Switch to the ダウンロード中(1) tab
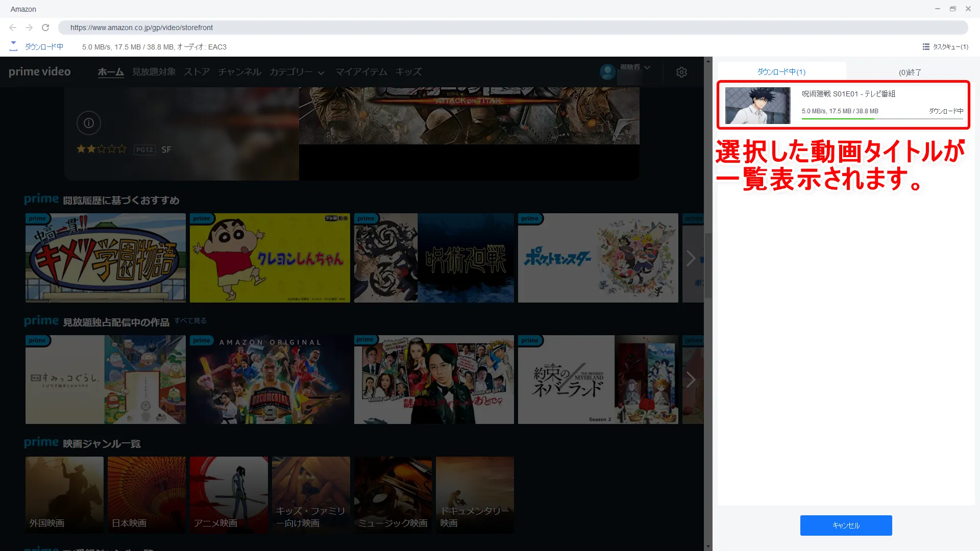Screen dimensions: 980x551 (x=781, y=72)
